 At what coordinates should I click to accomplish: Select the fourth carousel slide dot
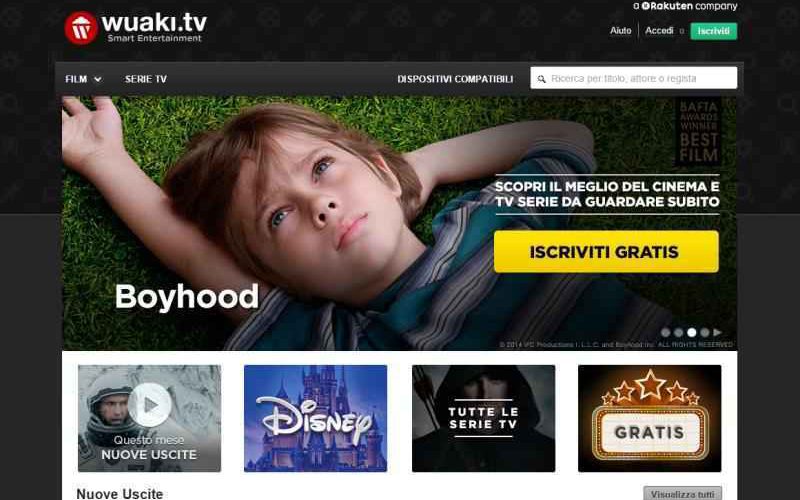click(705, 333)
